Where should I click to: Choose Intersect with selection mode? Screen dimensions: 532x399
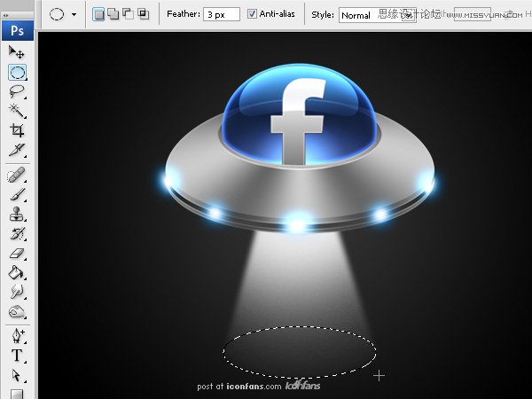143,14
